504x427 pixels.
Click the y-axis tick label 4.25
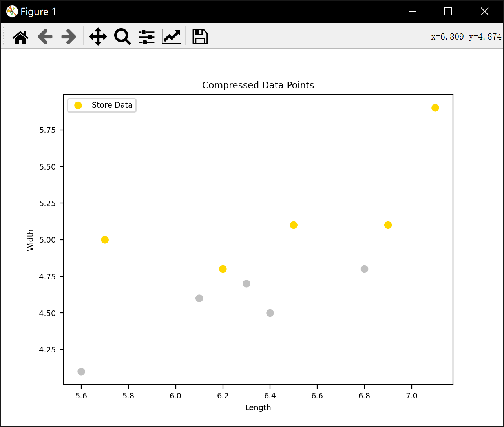tap(47, 350)
